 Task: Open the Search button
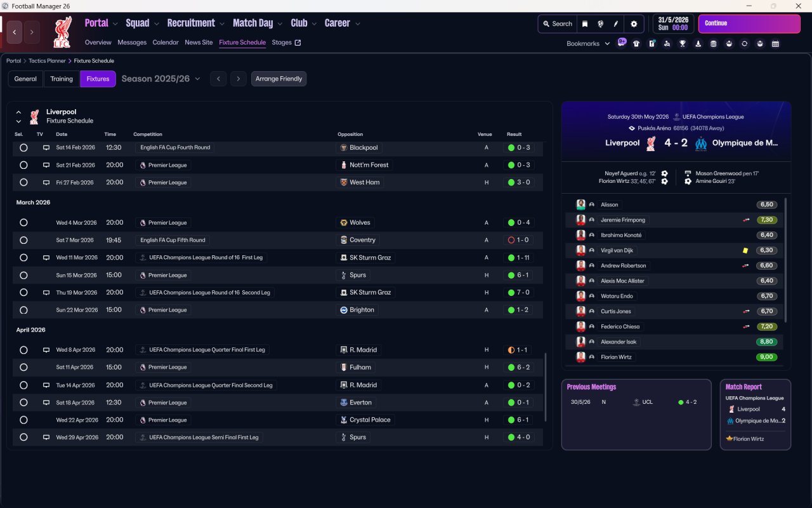(x=558, y=24)
